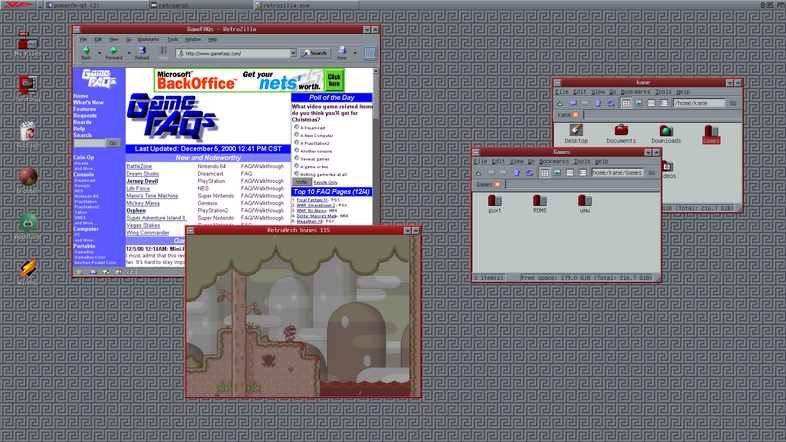Select 'Several games' poll option
Viewport: 786px width, 442px height.
[296, 158]
